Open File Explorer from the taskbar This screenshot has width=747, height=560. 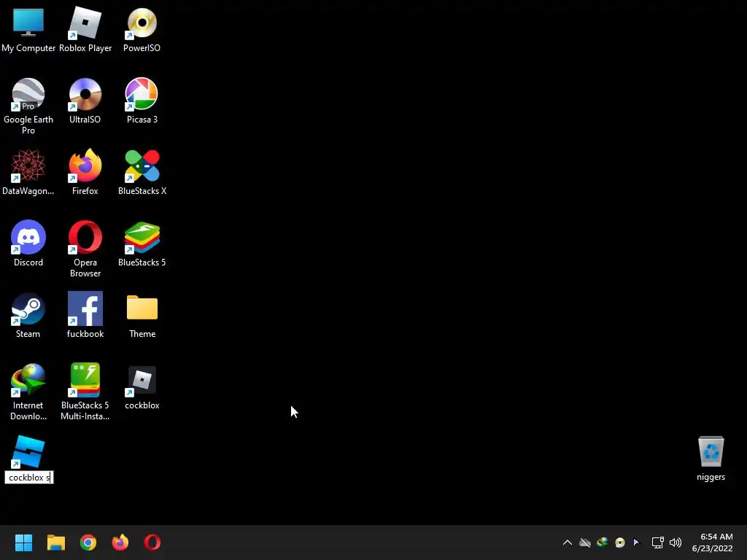pos(55,542)
